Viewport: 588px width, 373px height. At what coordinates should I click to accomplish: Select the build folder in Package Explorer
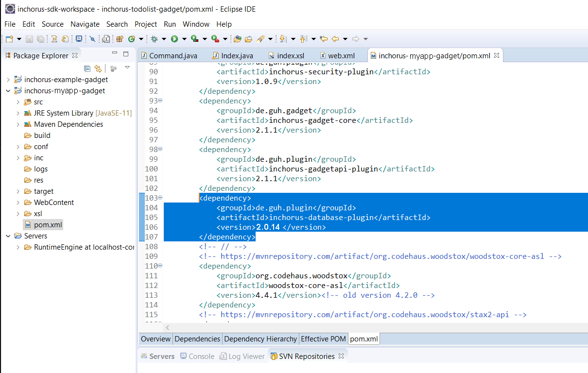(37, 136)
